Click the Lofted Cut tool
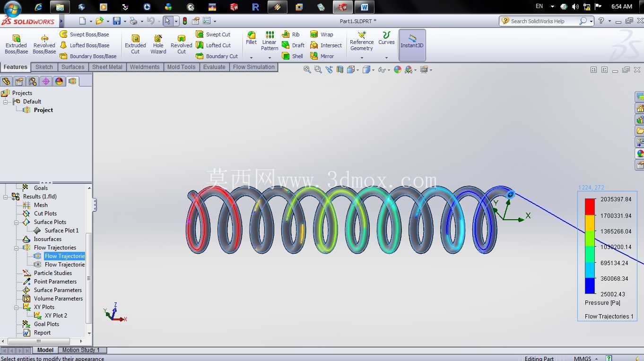Screen dimensions: 644x361 213,45
